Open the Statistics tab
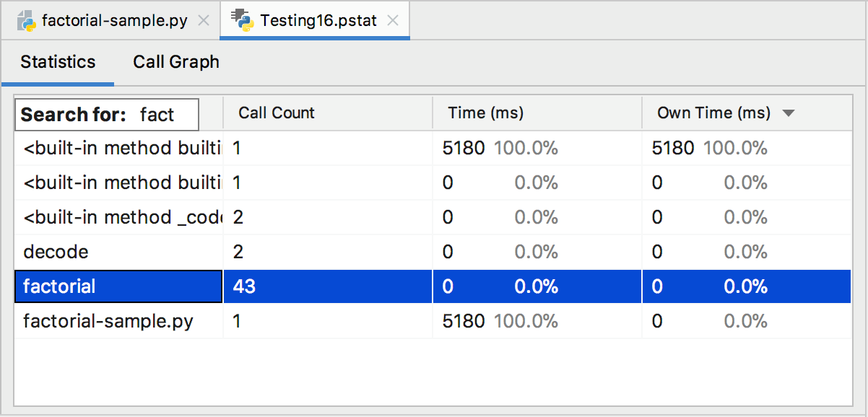 click(58, 62)
